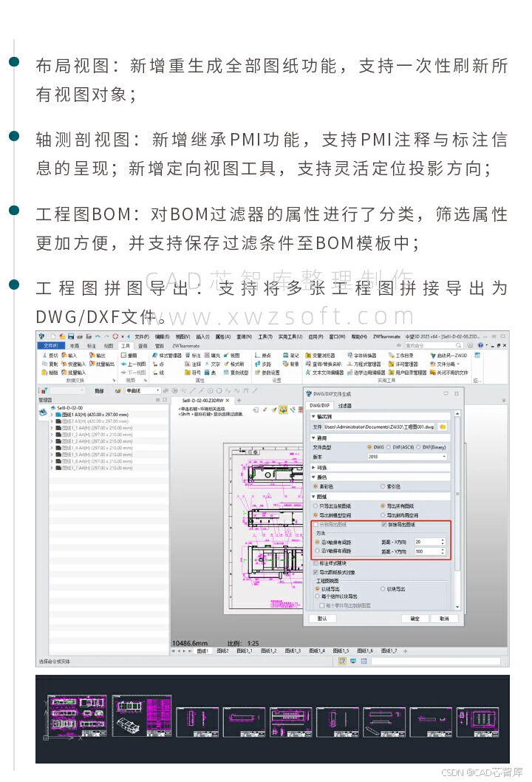Open the 文件(F) menu in title bar
This screenshot has width=532, height=782.
coord(142,336)
